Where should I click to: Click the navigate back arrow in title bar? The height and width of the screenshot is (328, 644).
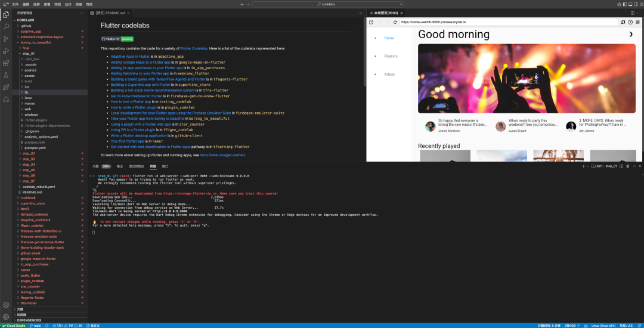pyautogui.click(x=243, y=4)
